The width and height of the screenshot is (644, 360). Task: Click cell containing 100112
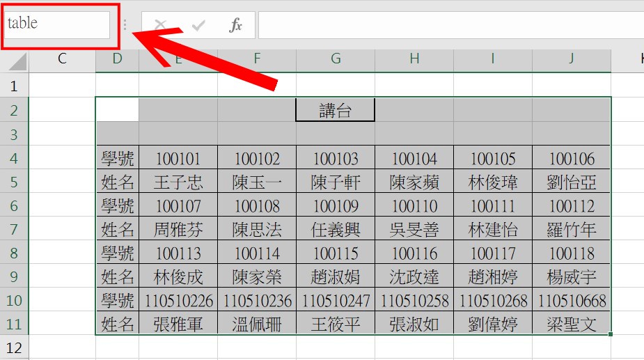coord(572,205)
